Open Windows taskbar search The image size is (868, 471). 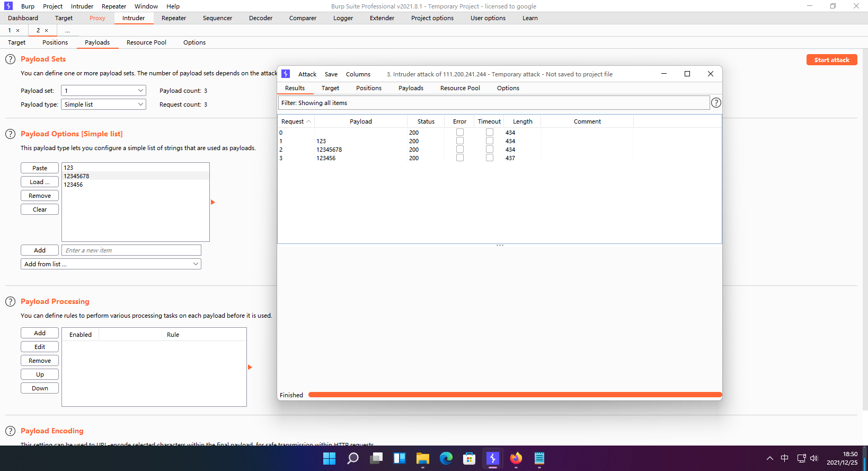(x=353, y=458)
